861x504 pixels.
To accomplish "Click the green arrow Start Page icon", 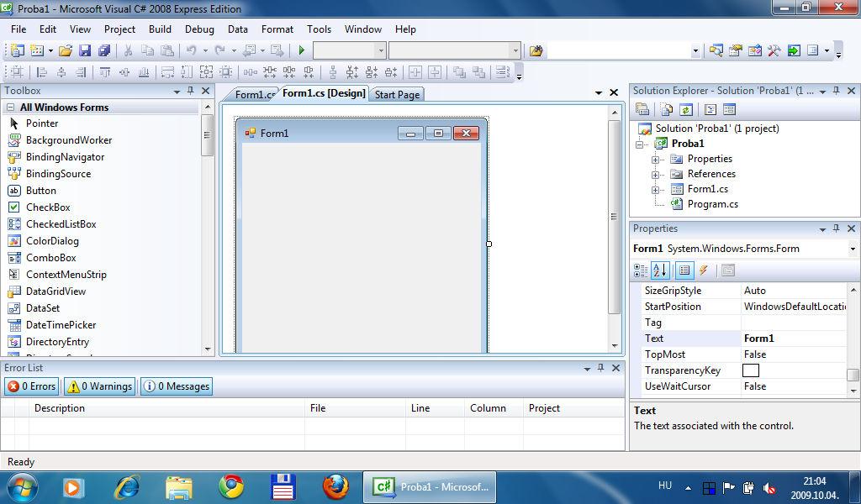I will click(794, 50).
